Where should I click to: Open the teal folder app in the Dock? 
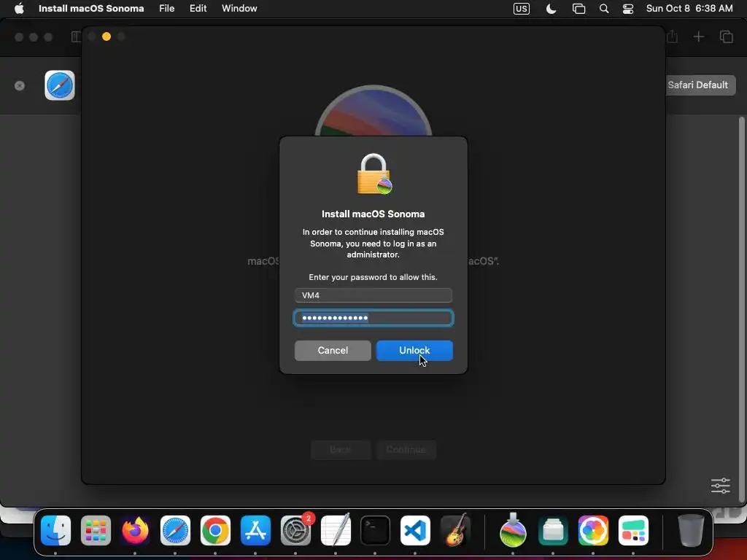[553, 531]
